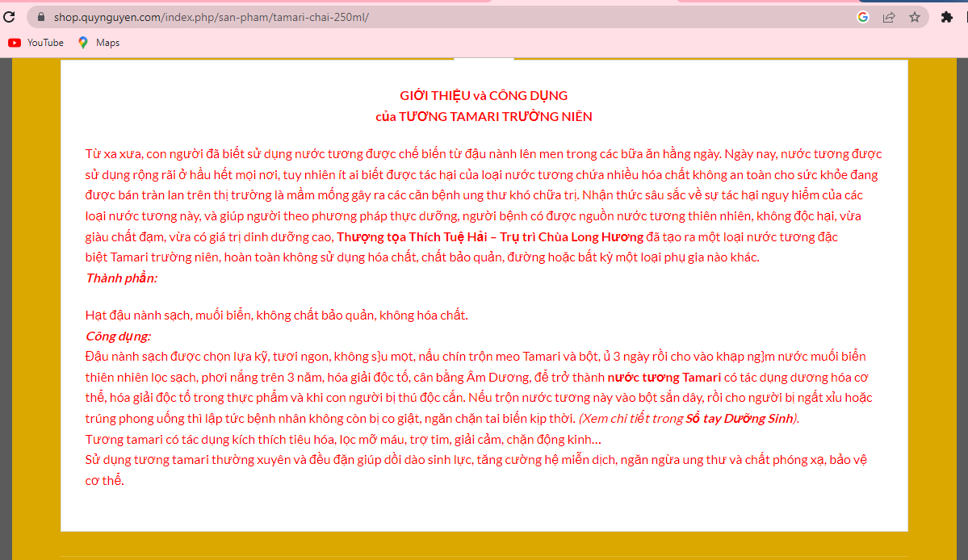The width and height of the screenshot is (968, 560).
Task: Bookmark this page with the star icon
Action: 915,17
